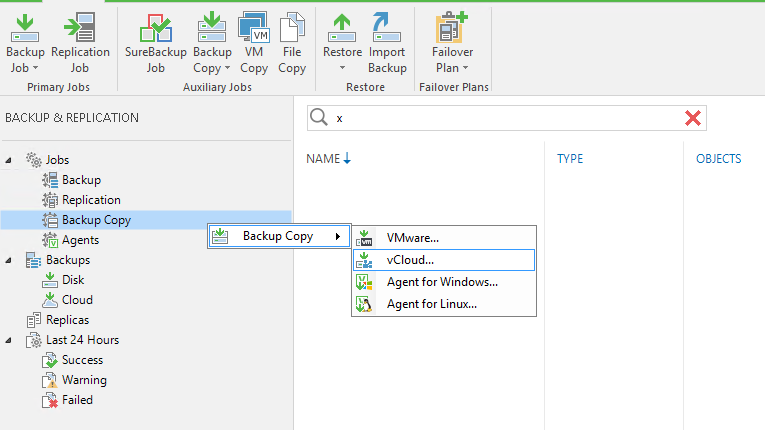Click the Agent for Windows icon
The width and height of the screenshot is (765, 430).
coord(364,282)
